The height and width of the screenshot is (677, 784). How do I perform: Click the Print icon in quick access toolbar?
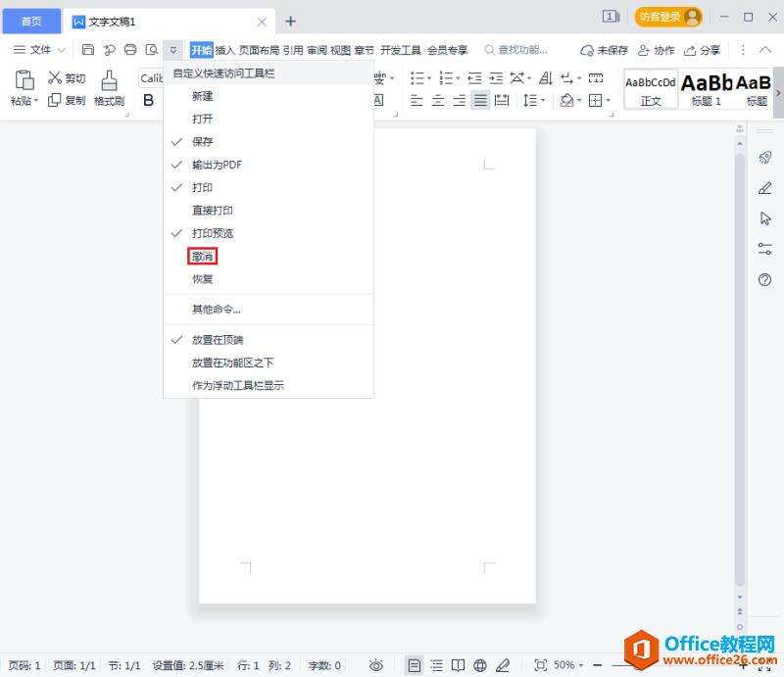coord(130,50)
